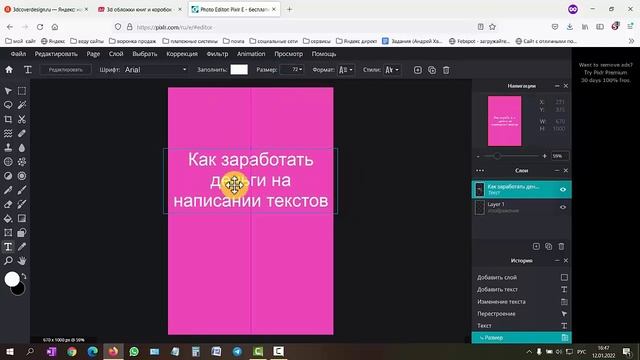Click the Home icon in the options bar
Viewport: 640px width, 360px height.
point(9,70)
